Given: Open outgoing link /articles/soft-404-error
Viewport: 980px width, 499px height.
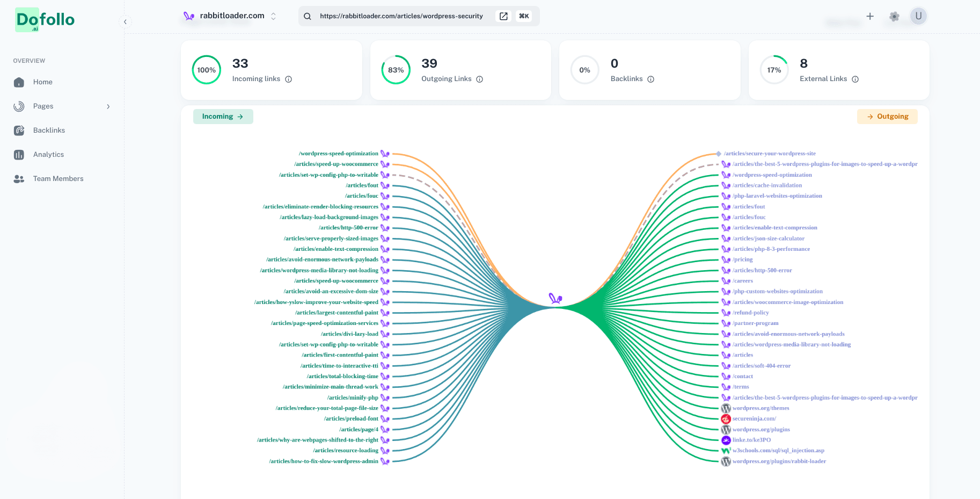Looking at the screenshot, I should click(x=762, y=366).
